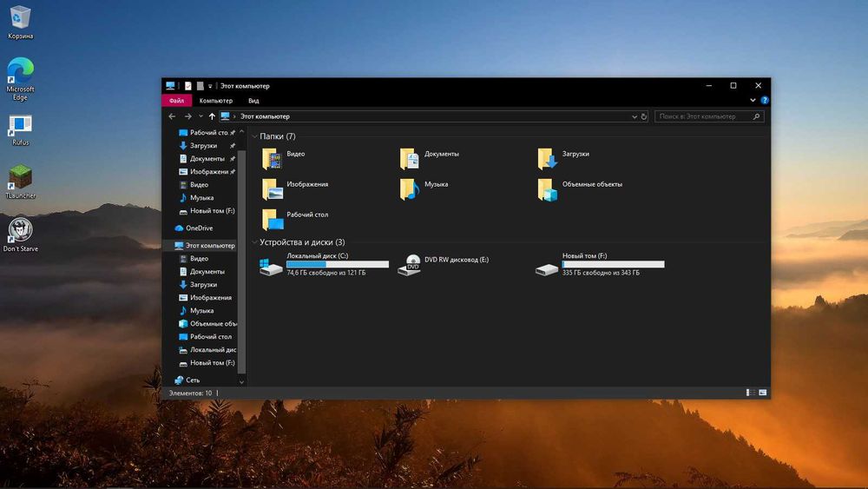The width and height of the screenshot is (868, 489).
Task: Open the Rufus desktop shortcut
Action: pyautogui.click(x=20, y=130)
